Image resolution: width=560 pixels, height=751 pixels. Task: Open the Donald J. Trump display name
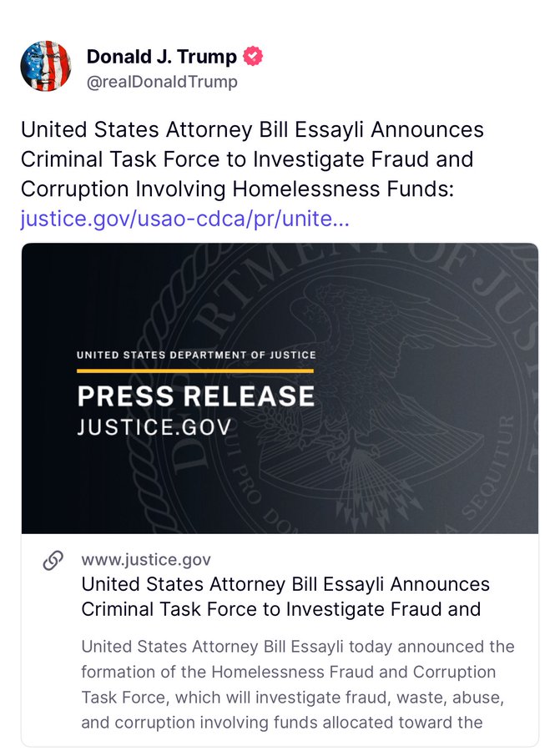tap(161, 57)
